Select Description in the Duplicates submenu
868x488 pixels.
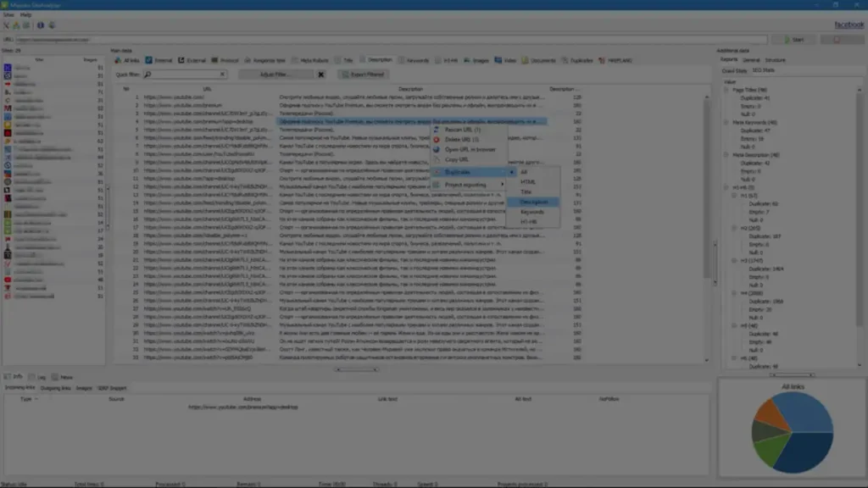click(x=533, y=202)
